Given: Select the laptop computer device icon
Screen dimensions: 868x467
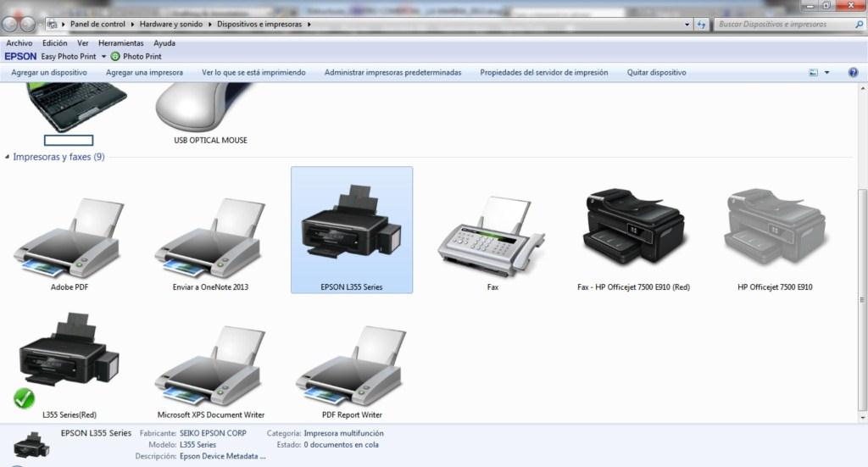Looking at the screenshot, I should click(x=75, y=107).
